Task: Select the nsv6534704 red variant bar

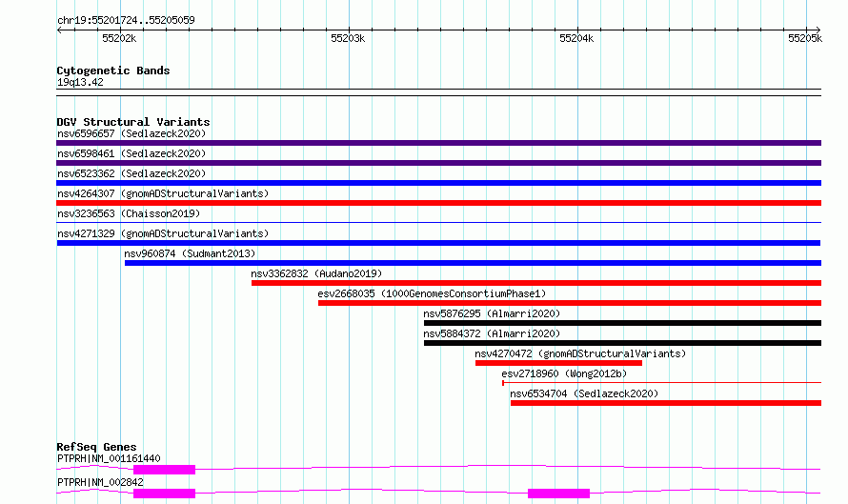Action: [666, 403]
